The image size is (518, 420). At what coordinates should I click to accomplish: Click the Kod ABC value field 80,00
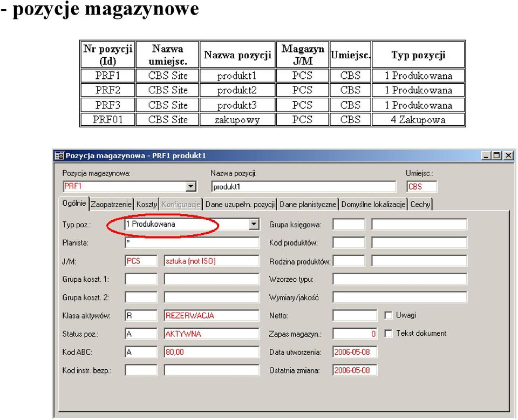pos(212,352)
